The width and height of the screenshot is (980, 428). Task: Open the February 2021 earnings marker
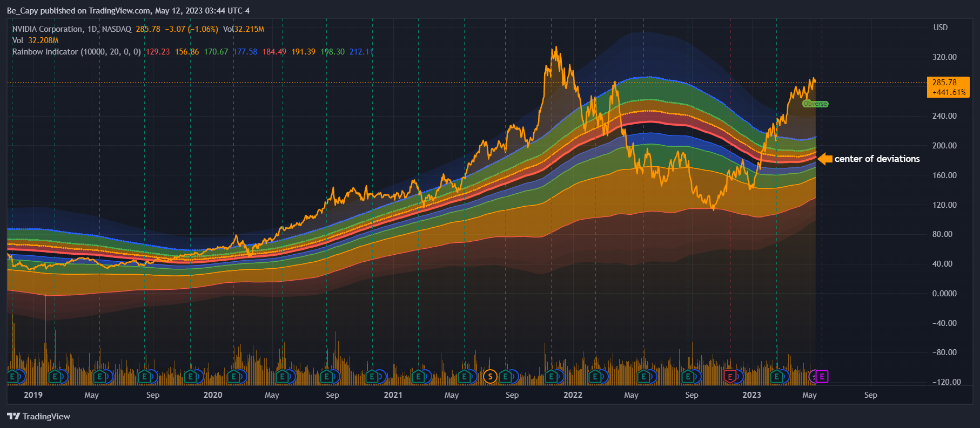tap(418, 376)
